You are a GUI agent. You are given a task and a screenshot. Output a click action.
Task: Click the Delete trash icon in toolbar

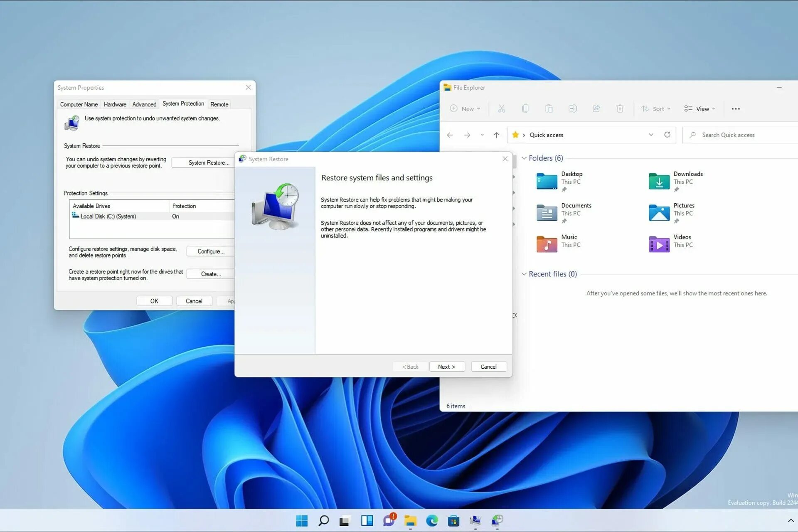point(620,108)
